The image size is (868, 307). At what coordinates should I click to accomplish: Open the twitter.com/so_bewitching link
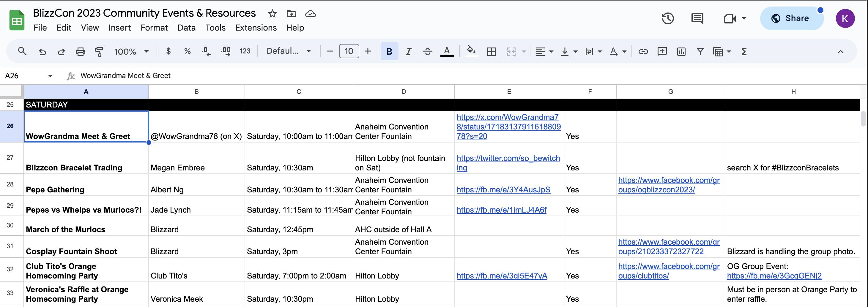[508, 163]
